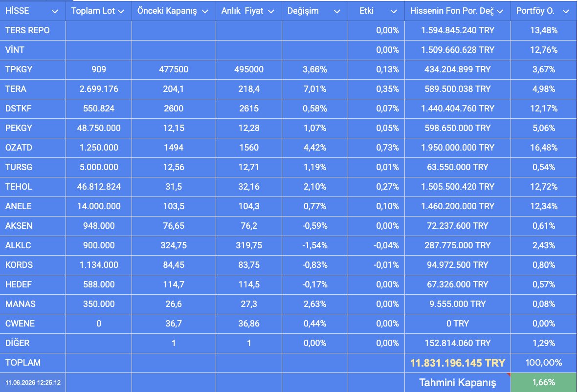Open the Etki column dropdown arrow
Viewport: 578px width, 392px height.
pos(394,11)
